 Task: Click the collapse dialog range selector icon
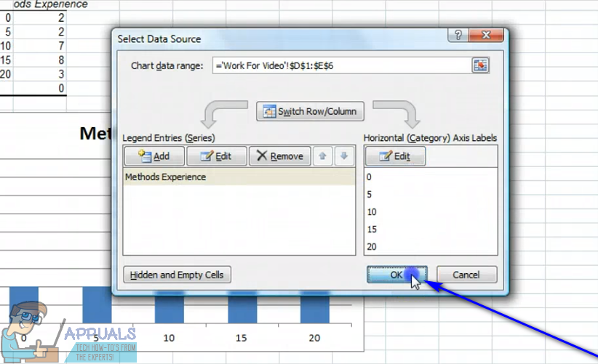coord(480,65)
